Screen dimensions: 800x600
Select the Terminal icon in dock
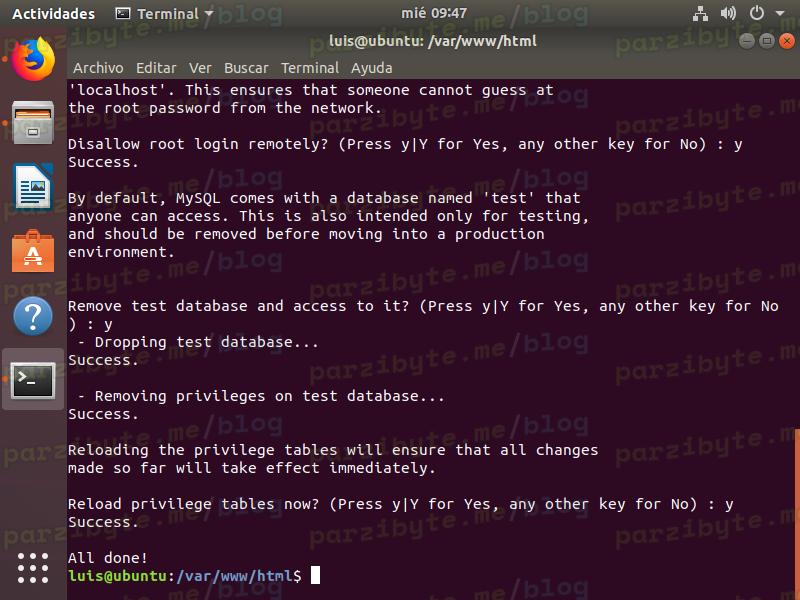tap(33, 380)
